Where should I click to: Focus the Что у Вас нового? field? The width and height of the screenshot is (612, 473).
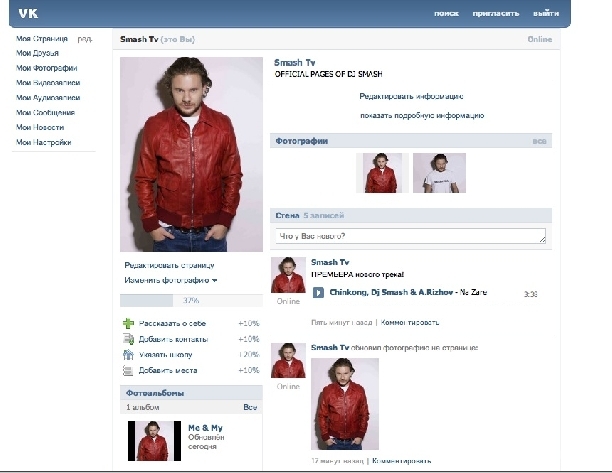(x=411, y=236)
